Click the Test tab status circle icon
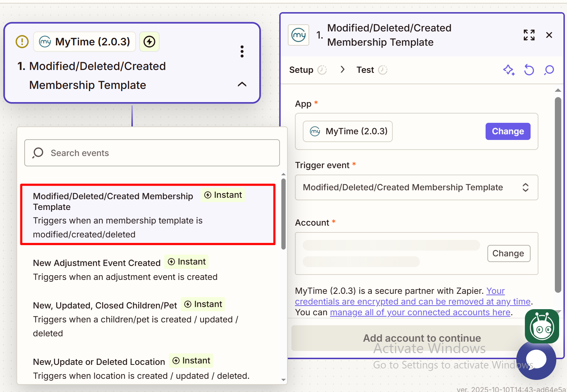Screen dimensions: 567x392 pyautogui.click(x=383, y=70)
